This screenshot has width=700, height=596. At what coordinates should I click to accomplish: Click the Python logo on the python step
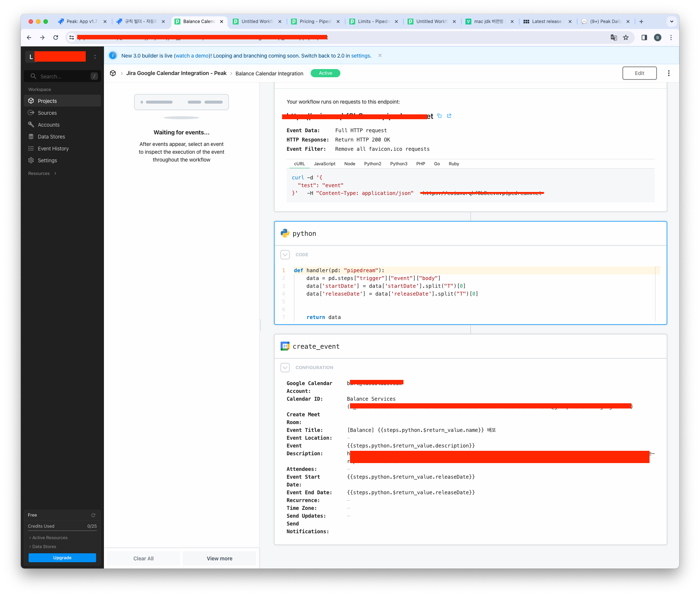(x=285, y=233)
